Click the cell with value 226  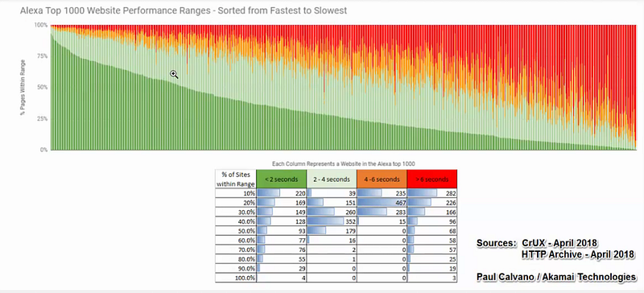coord(432,203)
